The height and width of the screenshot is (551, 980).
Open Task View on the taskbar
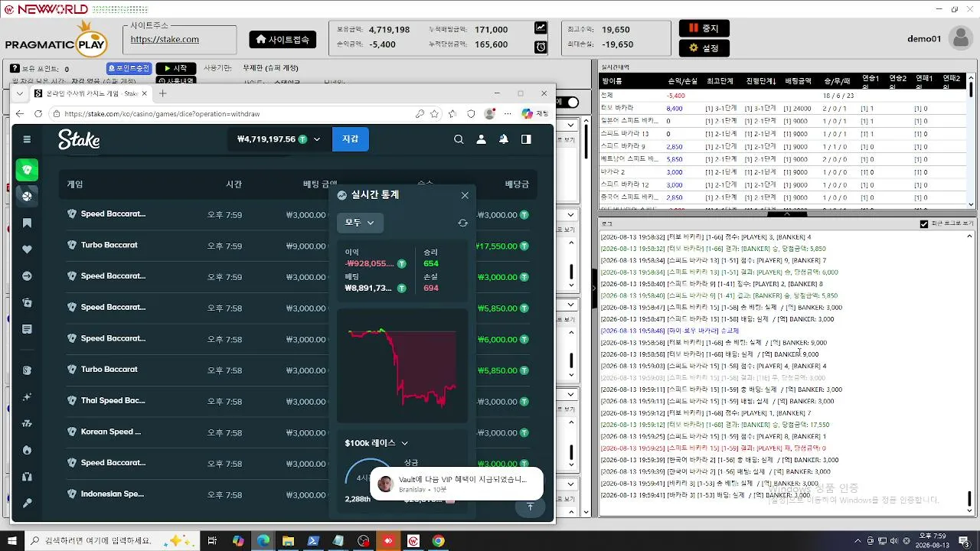coord(214,541)
